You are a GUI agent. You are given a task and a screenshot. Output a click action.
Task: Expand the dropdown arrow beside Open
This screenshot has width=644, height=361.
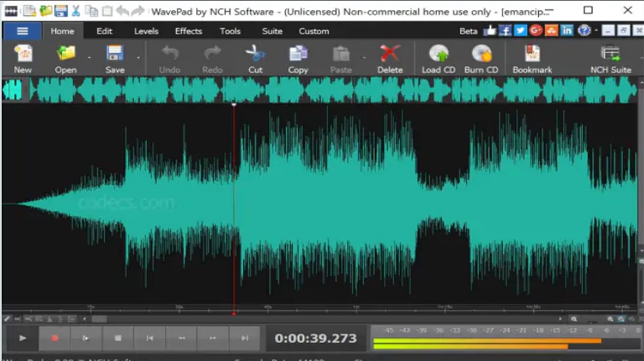click(89, 58)
